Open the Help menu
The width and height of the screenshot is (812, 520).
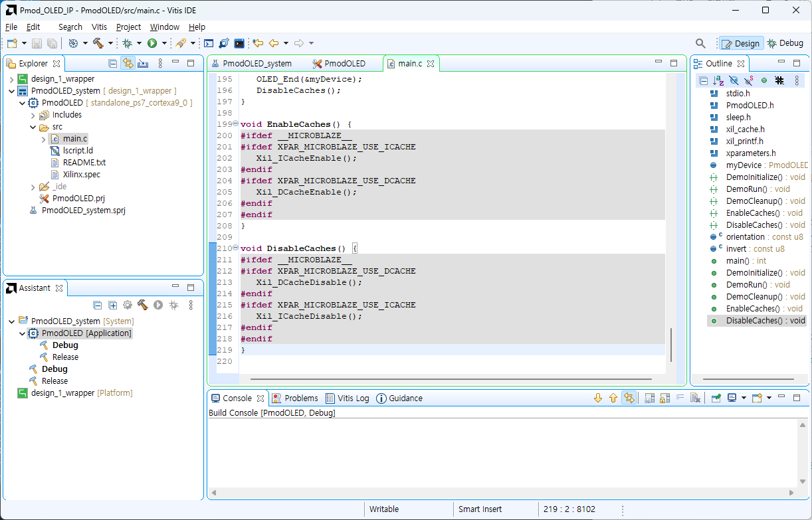(x=197, y=27)
